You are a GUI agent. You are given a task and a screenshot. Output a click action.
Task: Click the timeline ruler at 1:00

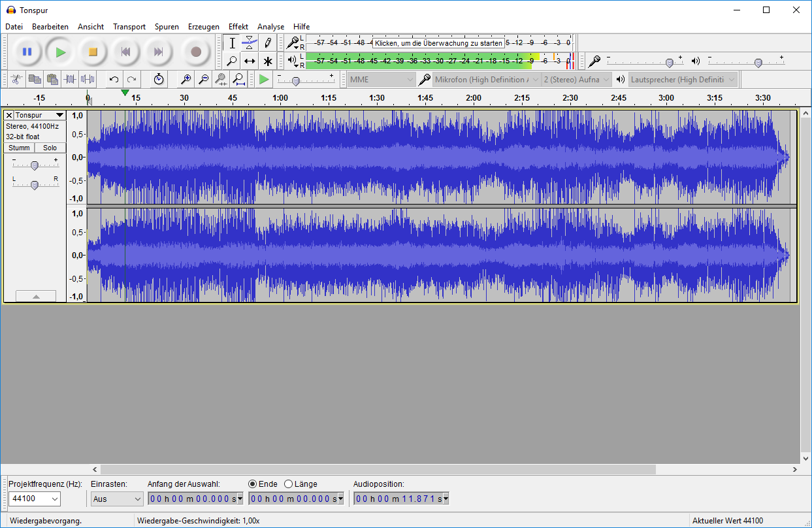[280, 98]
